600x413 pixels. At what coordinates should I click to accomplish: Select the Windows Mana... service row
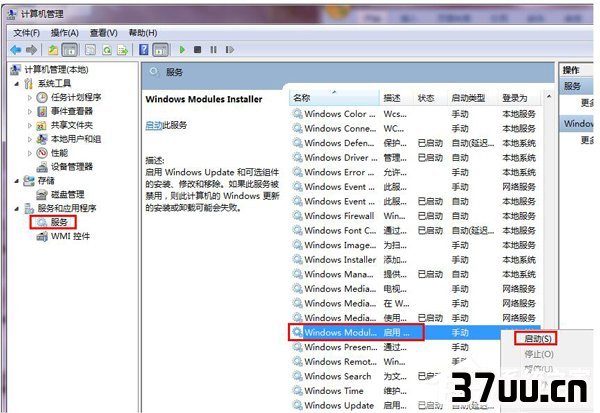click(x=415, y=274)
